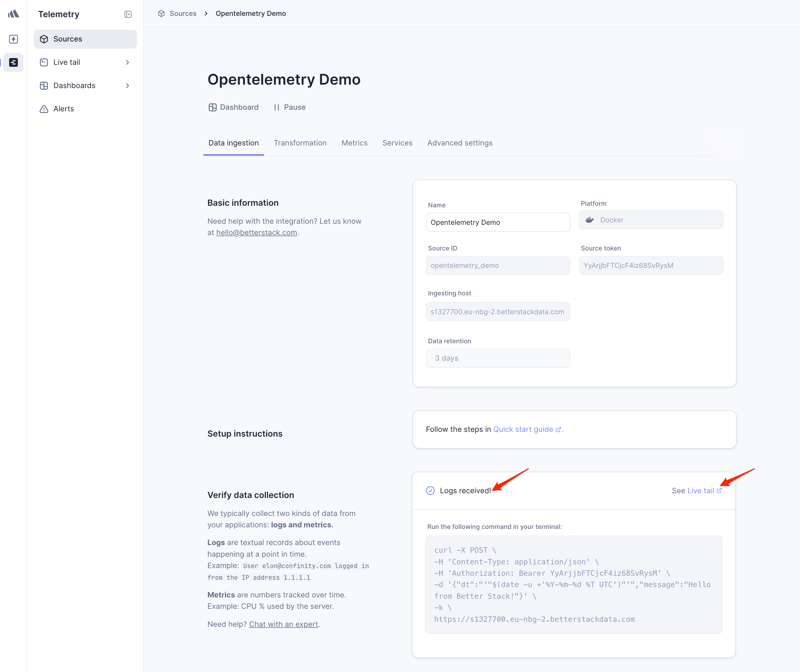The height and width of the screenshot is (672, 800).
Task: Click the Better Stack logo icon
Action: click(13, 14)
